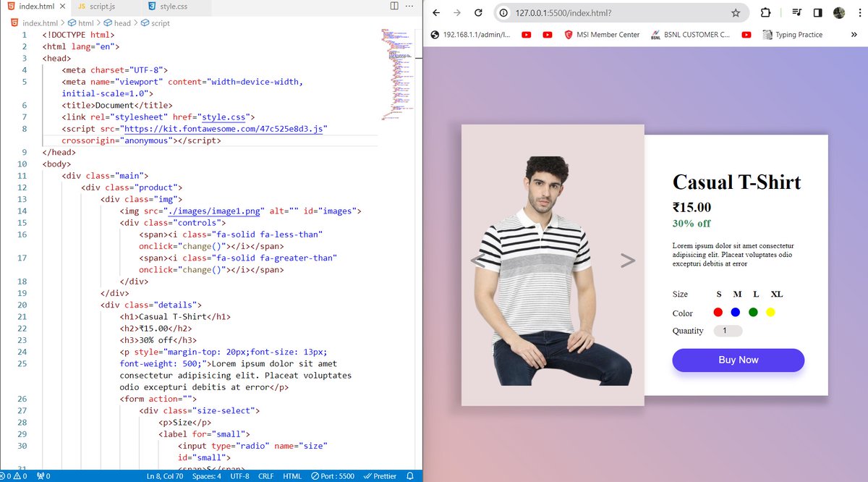This screenshot has height=482, width=868.
Task: Click the html breadcrumb segment
Action: [81, 23]
